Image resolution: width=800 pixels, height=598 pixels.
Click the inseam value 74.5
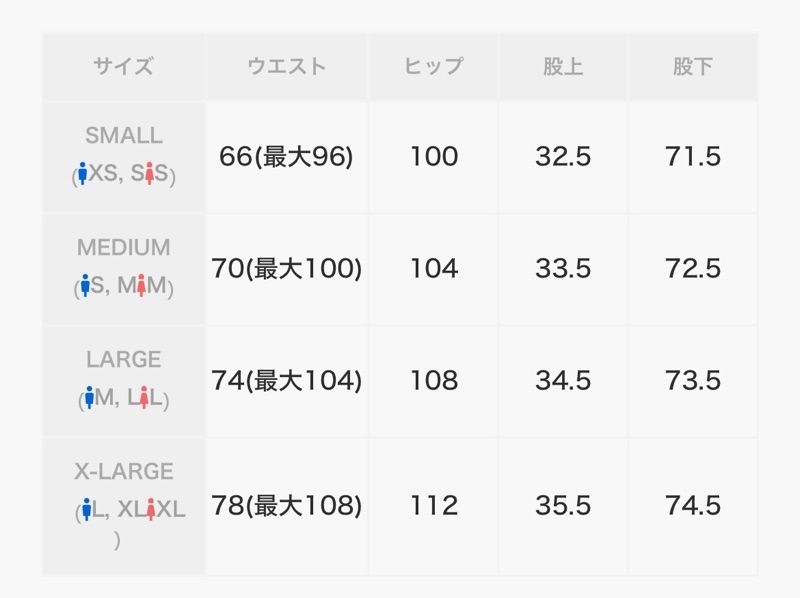(693, 506)
